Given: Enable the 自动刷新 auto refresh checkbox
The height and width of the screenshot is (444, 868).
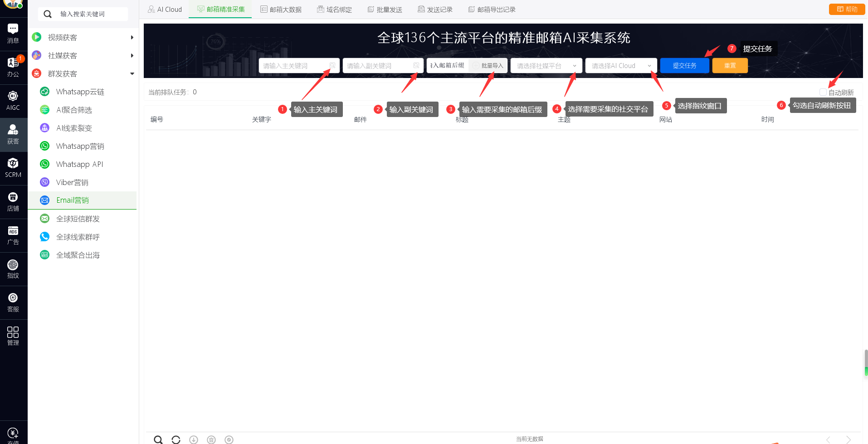Looking at the screenshot, I should pyautogui.click(x=823, y=92).
